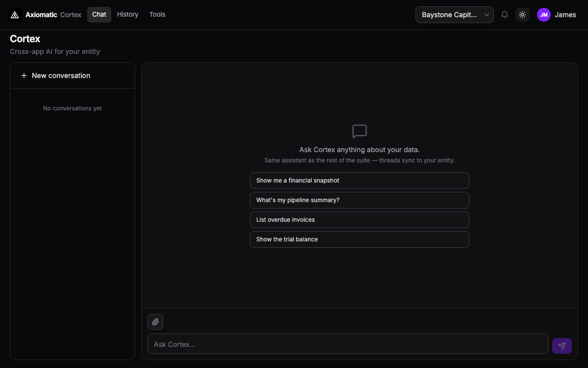Attach a file with the paperclip icon

coord(155,321)
